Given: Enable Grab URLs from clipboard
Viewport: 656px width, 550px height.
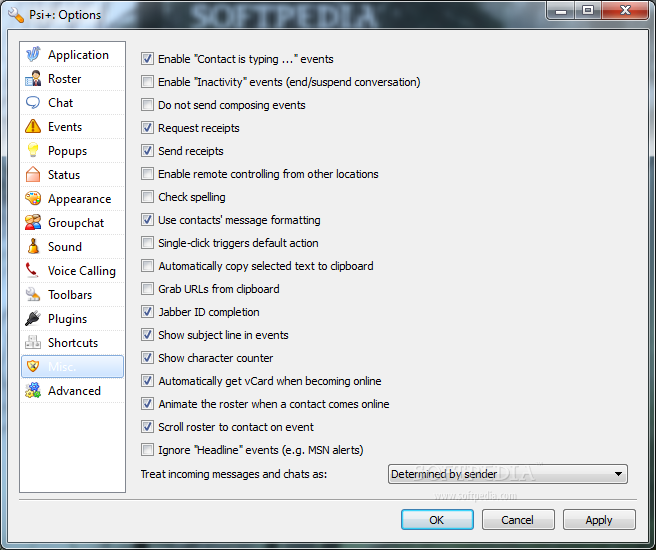Looking at the screenshot, I should [147, 289].
